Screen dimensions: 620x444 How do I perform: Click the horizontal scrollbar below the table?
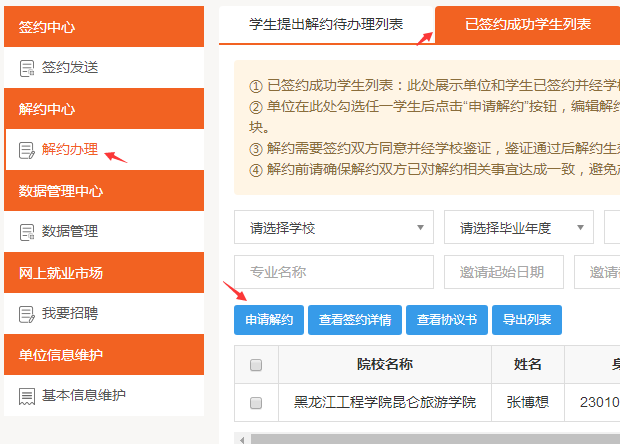pyautogui.click(x=430, y=438)
